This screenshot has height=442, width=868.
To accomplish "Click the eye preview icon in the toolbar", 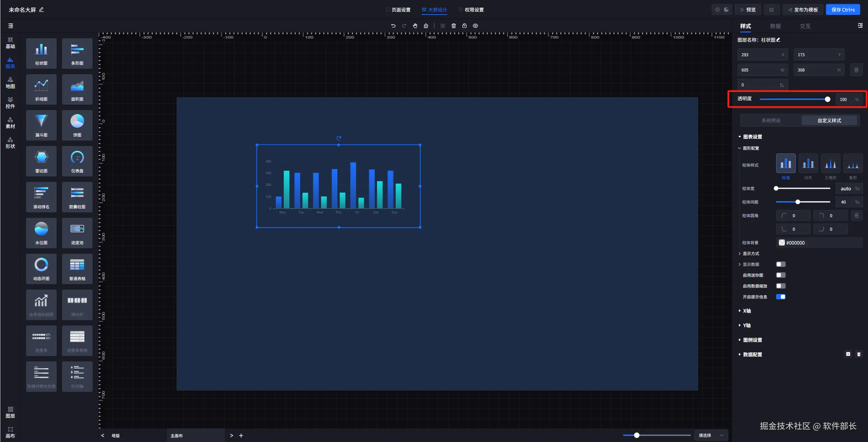I will [x=475, y=26].
